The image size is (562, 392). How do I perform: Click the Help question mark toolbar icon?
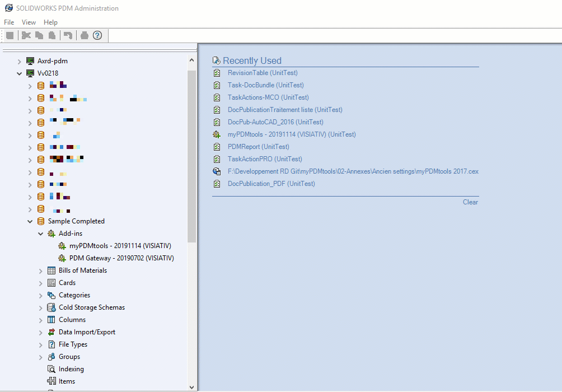(97, 35)
